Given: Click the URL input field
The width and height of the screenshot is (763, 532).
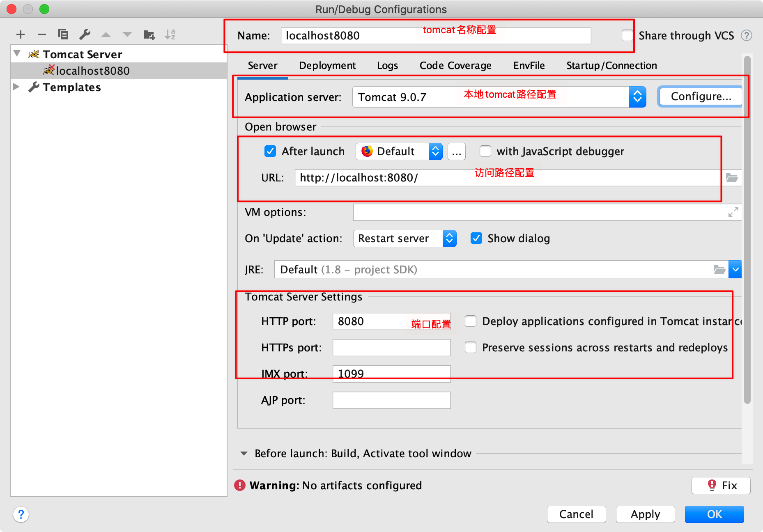Looking at the screenshot, I should click(x=508, y=178).
